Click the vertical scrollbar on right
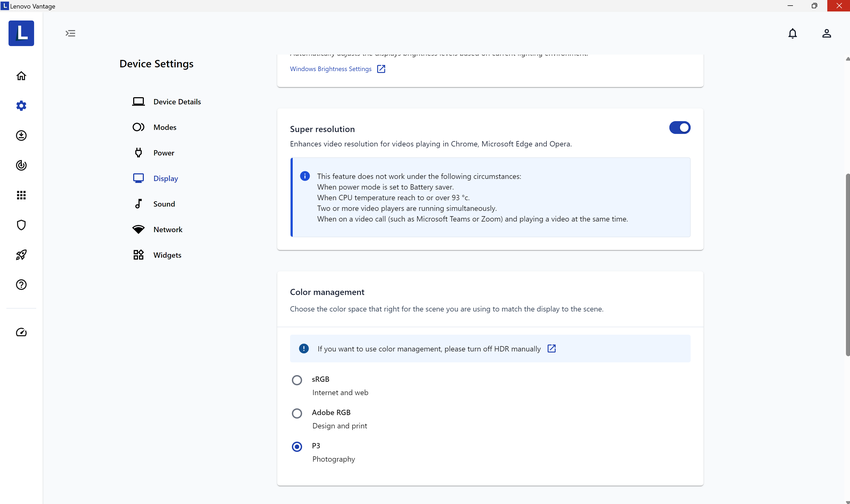 [x=847, y=260]
